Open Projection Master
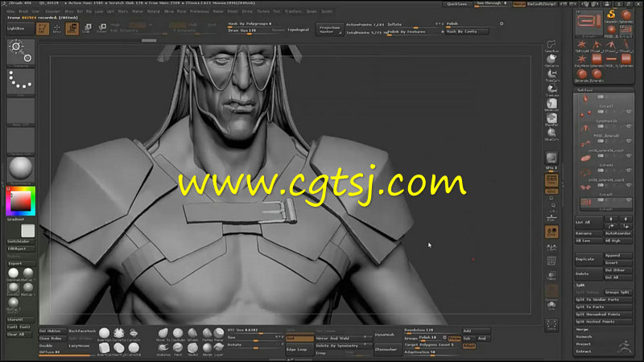Screen dimensions: 644x362 click(329, 30)
